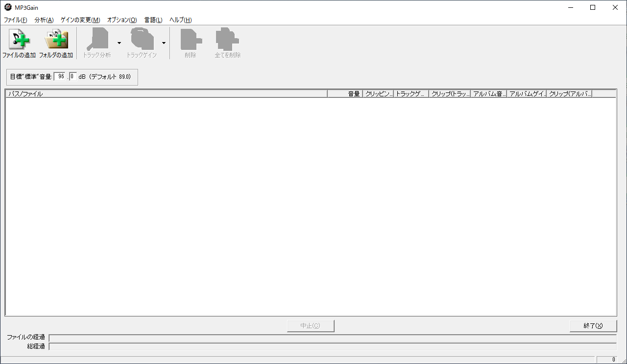Click the status bar counter showing 0
627x364 pixels.
[x=606, y=360]
